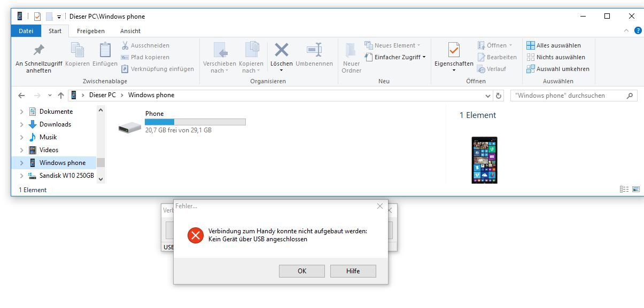Open the address bar history dropdown

(487, 96)
